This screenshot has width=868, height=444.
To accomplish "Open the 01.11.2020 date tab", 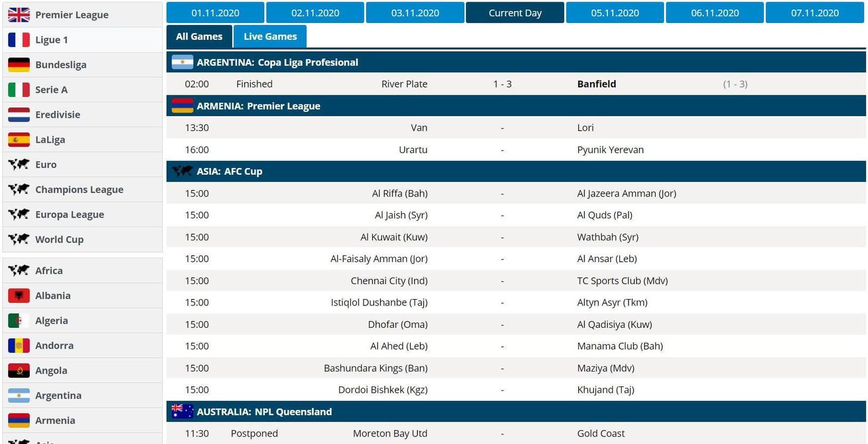I will pyautogui.click(x=215, y=13).
